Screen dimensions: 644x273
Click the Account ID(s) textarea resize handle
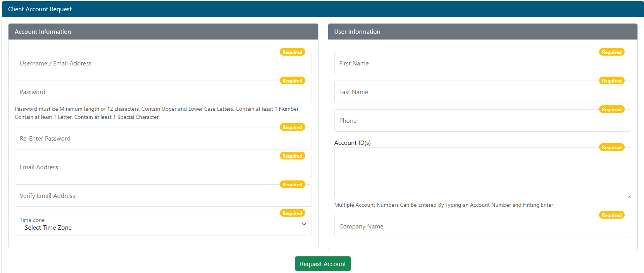tap(629, 197)
